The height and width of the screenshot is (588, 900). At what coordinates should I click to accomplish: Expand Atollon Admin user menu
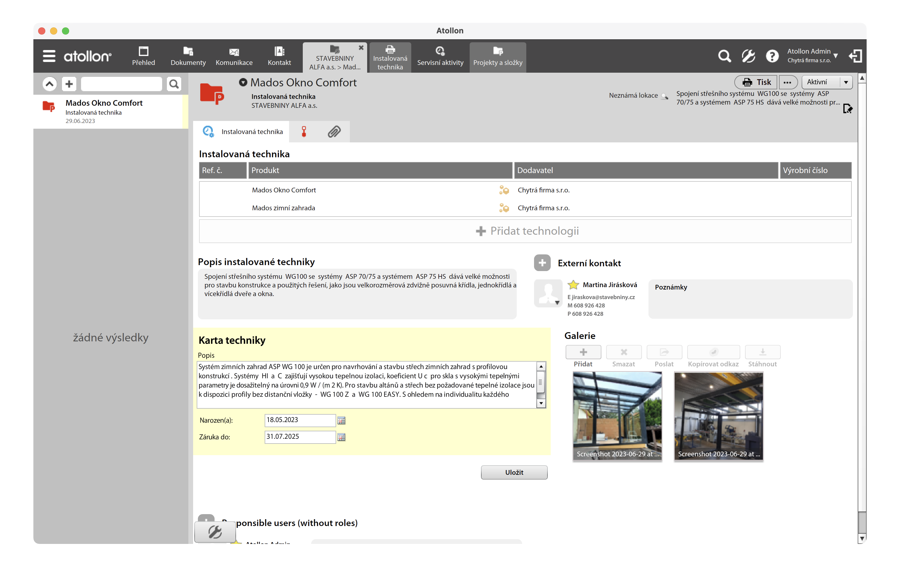tap(835, 56)
